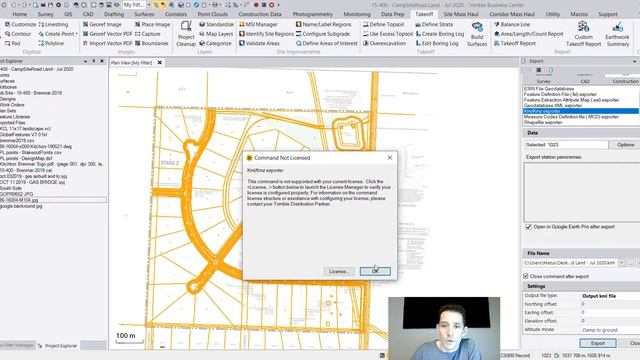Screen dimensions: 640x360
Task: Click Categorize layers command
Action: point(215,43)
